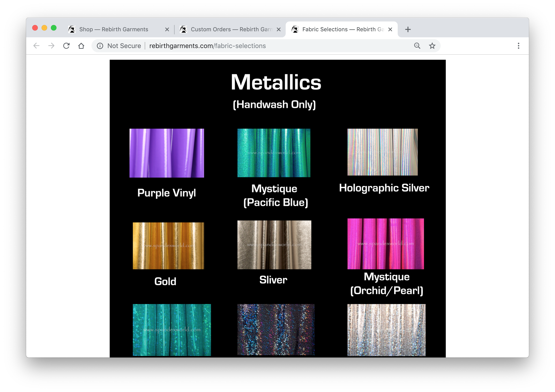Screen dimensions: 555x392
Task: Click the Not Secure site info icon
Action: coord(100,46)
